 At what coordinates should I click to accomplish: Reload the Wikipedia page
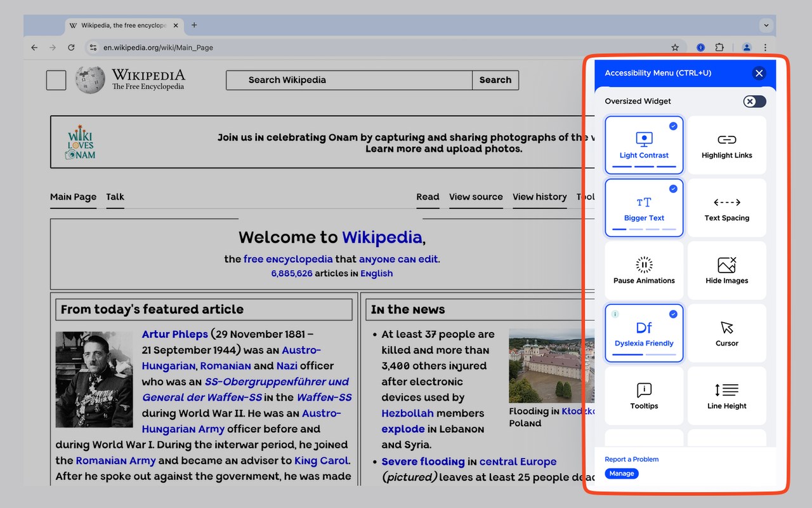click(x=71, y=48)
